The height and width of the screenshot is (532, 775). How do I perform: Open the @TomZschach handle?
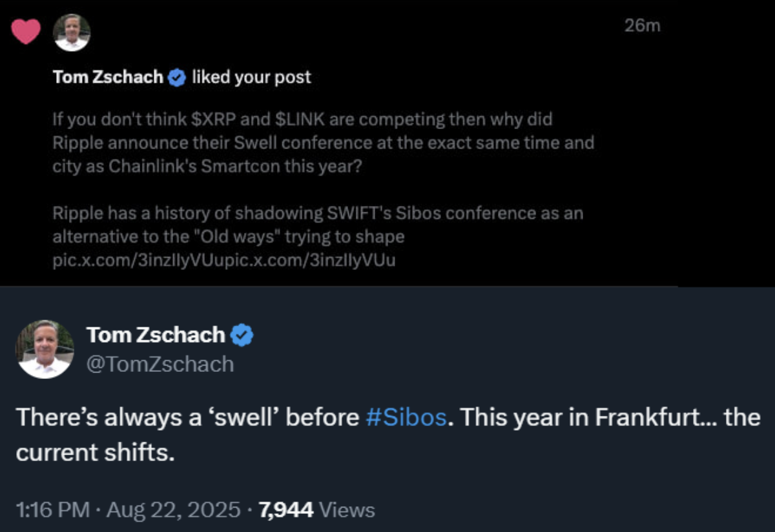click(x=160, y=365)
